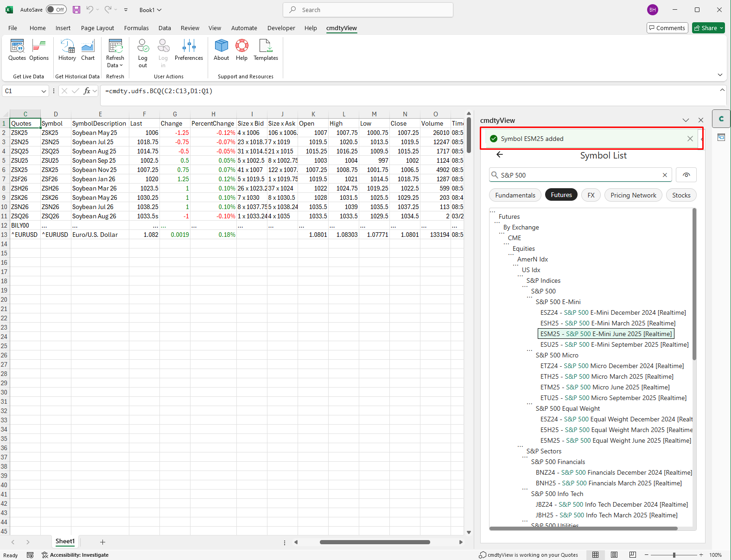Open cmdtyView pane options chevron

click(686, 120)
